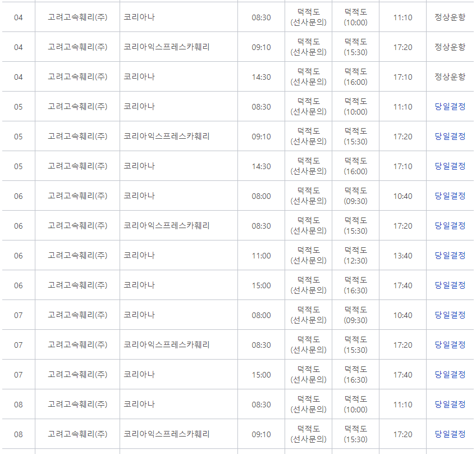
Task: Click arrival time 17:40 in day 06 row
Action: 402,285
